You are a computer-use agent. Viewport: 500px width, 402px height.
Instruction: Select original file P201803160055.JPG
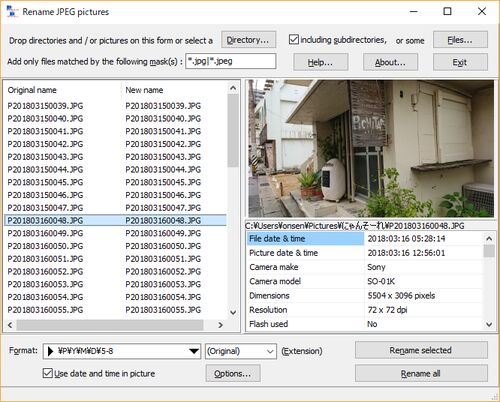(x=45, y=310)
